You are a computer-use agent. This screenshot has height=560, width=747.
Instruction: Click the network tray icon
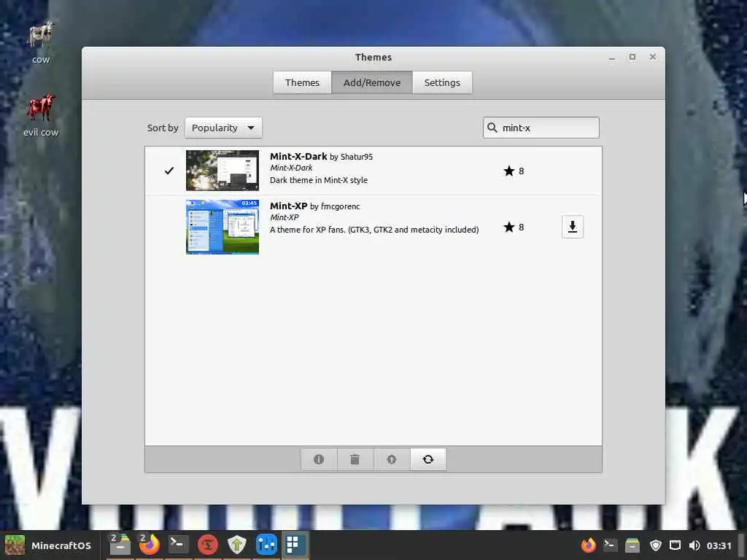click(675, 545)
